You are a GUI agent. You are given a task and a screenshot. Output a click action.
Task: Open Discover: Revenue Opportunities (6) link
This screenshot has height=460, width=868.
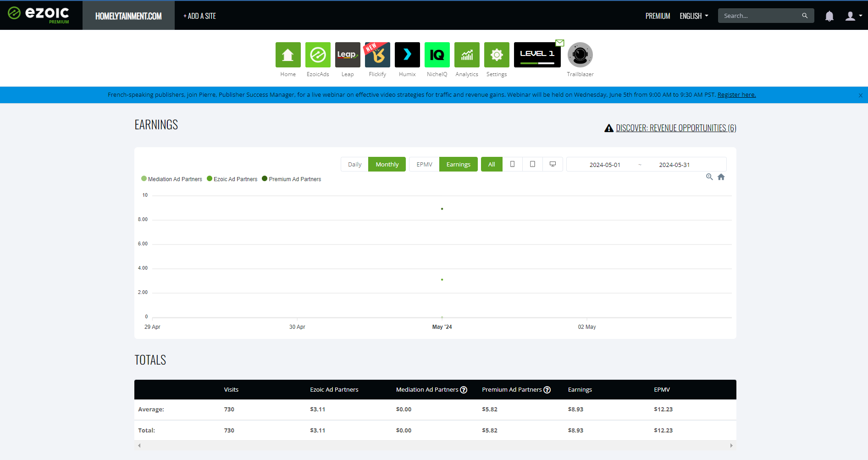(x=676, y=128)
